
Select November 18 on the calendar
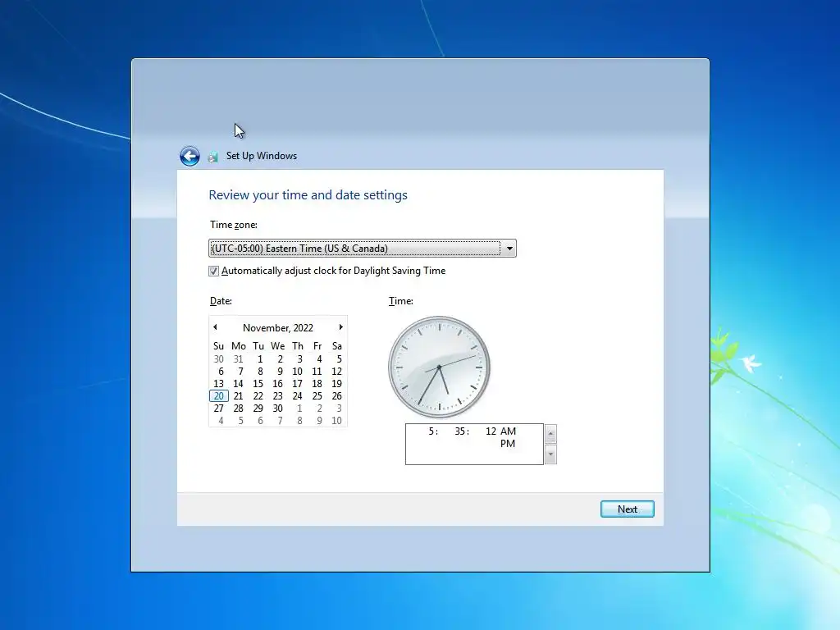[317, 384]
